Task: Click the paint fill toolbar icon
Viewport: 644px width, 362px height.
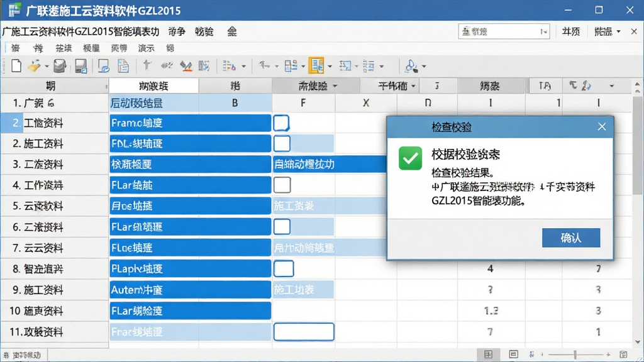Action: tap(411, 65)
